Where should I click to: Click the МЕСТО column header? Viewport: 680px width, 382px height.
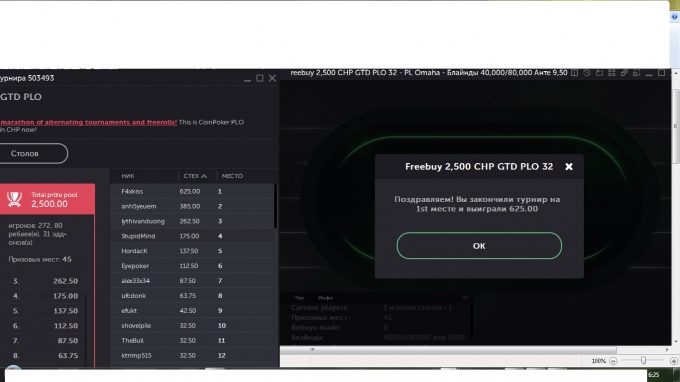232,176
